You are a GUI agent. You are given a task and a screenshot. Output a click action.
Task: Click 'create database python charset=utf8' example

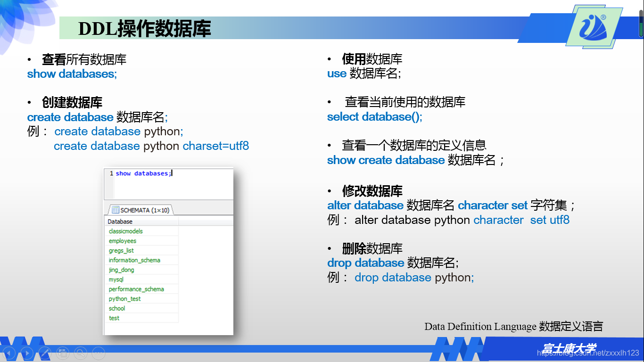point(151,146)
